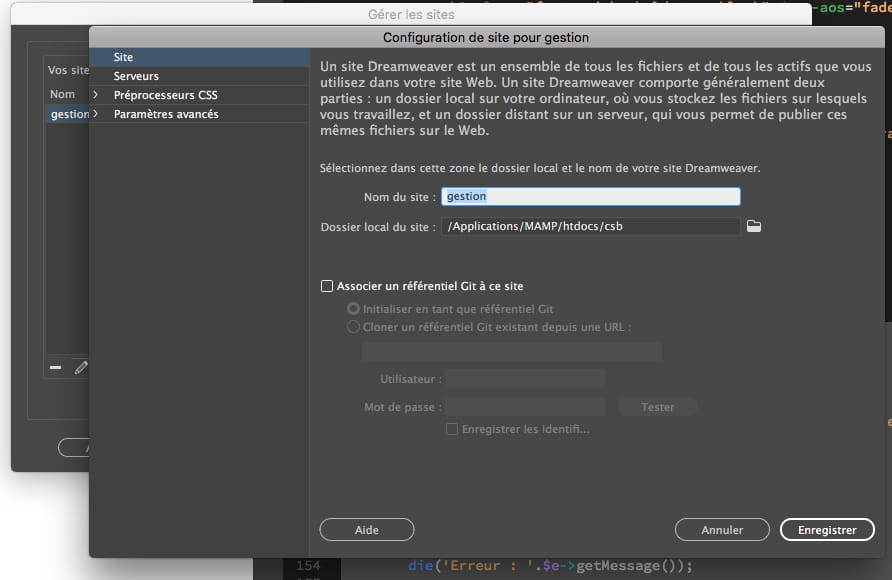
Task: Click the Annuler button
Action: [x=722, y=530]
